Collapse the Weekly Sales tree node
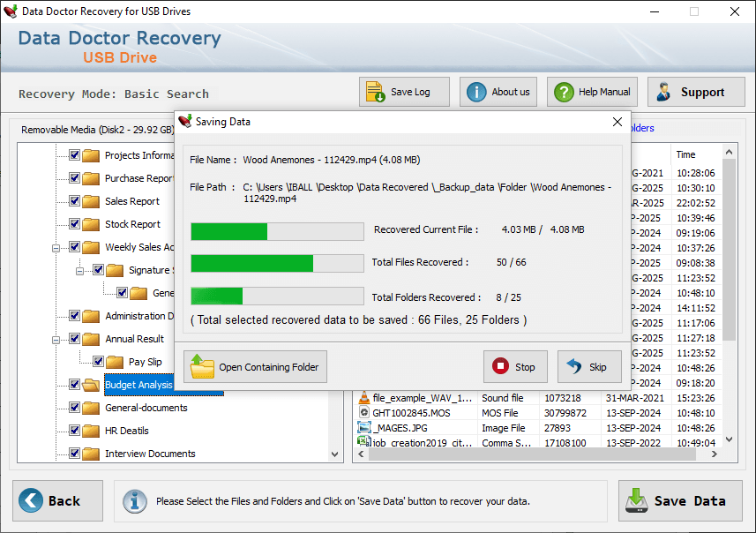Viewport: 756px width, 533px height. coord(56,248)
